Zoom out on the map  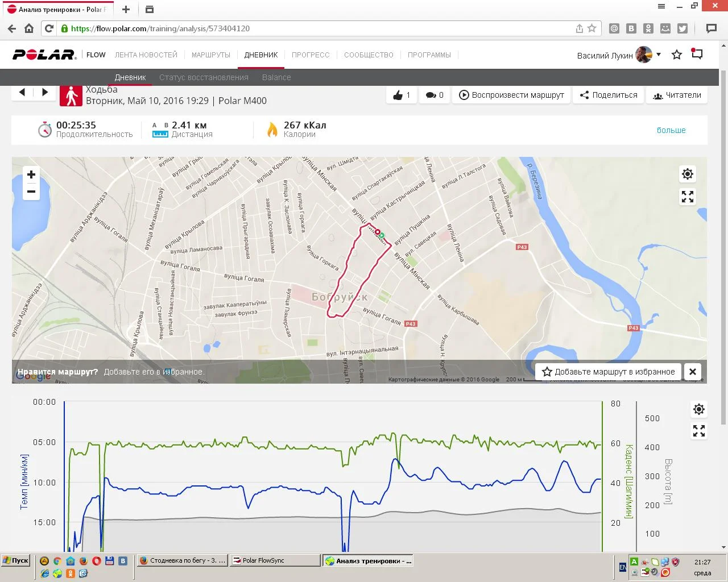coord(31,192)
